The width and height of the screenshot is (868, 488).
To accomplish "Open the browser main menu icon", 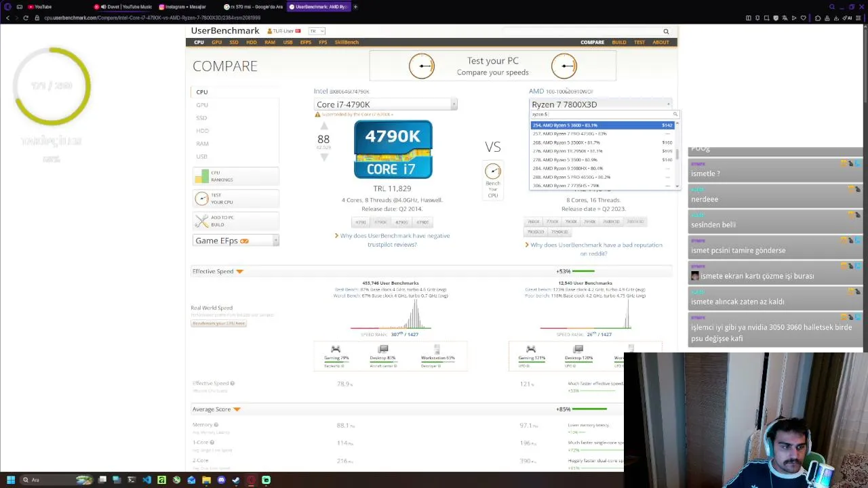I will point(858,18).
